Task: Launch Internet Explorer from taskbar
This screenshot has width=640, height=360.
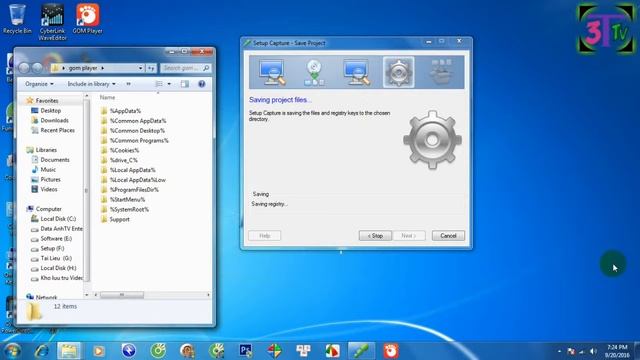Action: point(41,351)
